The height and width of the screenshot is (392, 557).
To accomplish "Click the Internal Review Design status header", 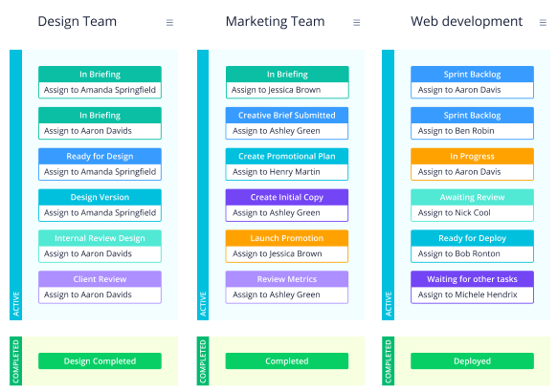I will 100,238.
